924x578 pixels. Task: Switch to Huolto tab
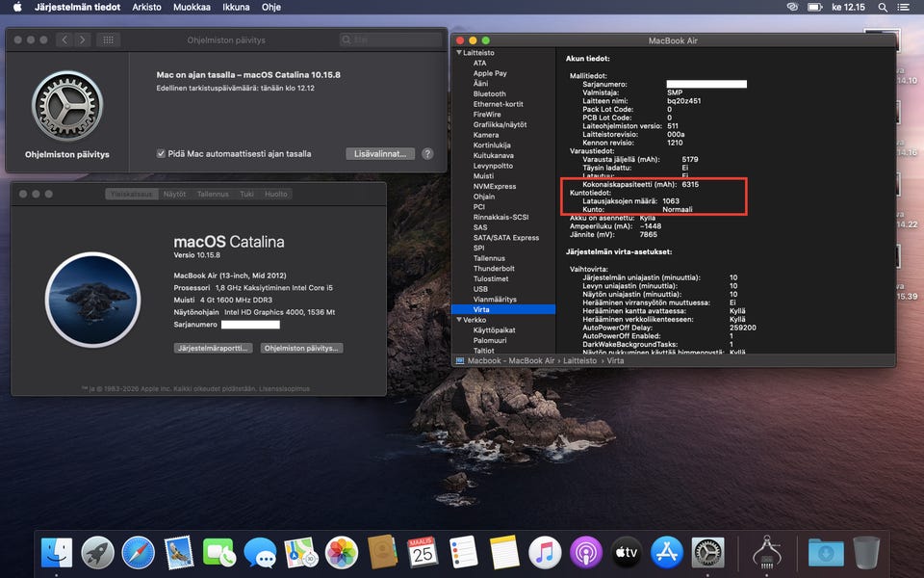[276, 194]
